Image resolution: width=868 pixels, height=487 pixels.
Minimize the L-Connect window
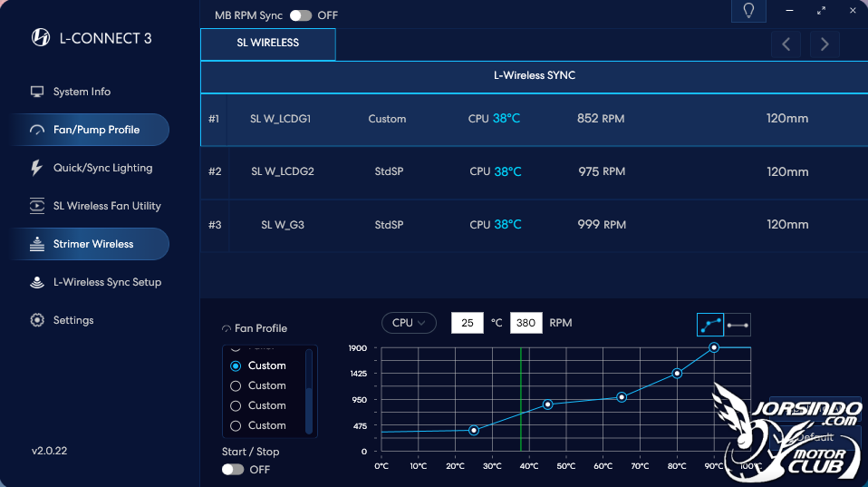pyautogui.click(x=789, y=11)
